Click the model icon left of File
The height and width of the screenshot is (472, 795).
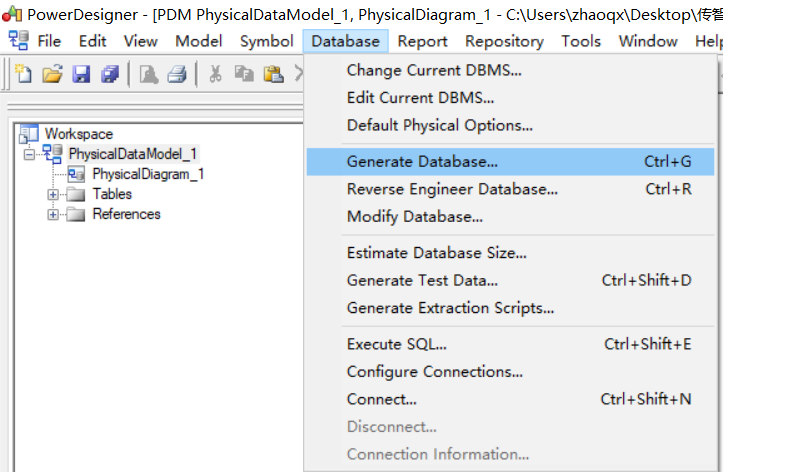[19, 40]
